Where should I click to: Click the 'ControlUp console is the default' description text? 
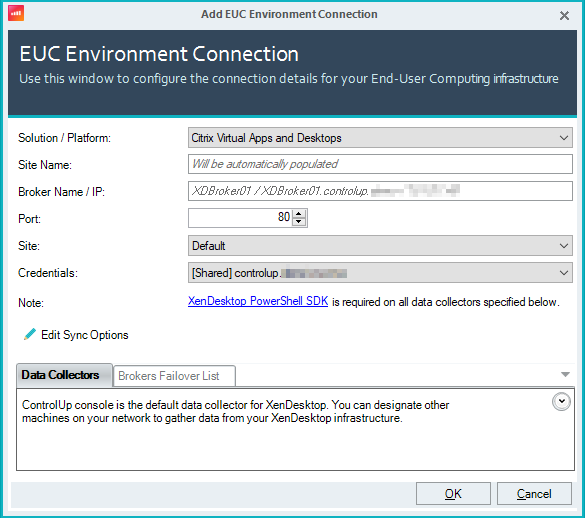pyautogui.click(x=235, y=411)
